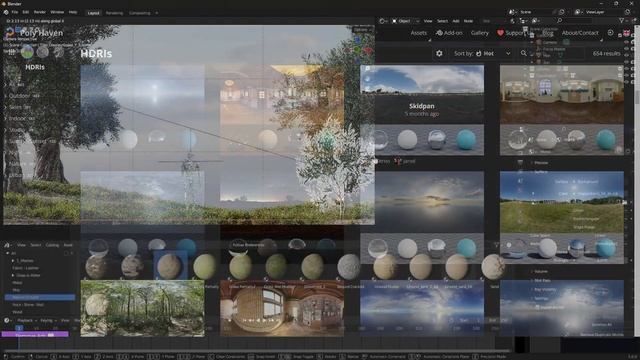
Task: Open the Blender logo application menu
Action: point(6,12)
